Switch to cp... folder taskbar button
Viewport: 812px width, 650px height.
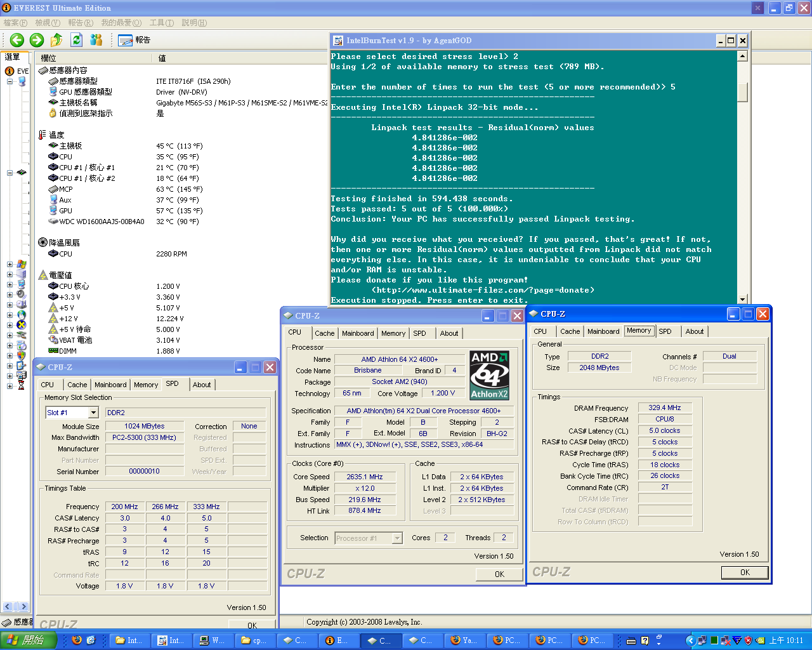pos(255,640)
